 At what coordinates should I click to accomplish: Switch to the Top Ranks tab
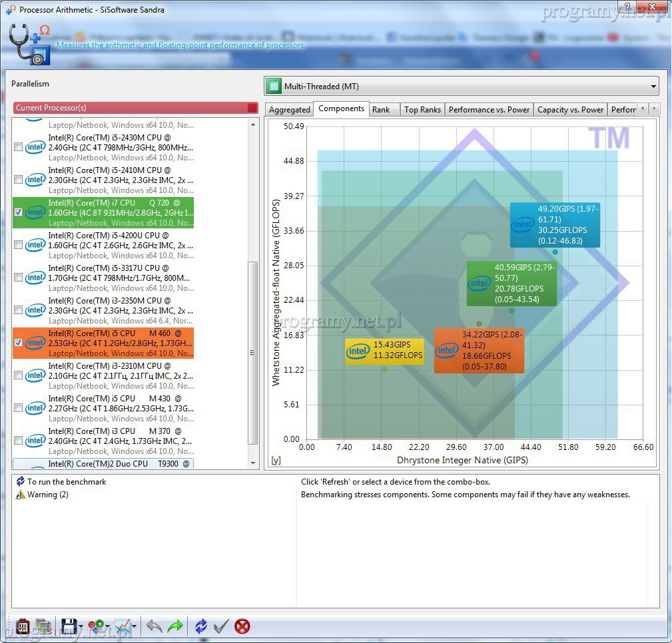tap(422, 110)
